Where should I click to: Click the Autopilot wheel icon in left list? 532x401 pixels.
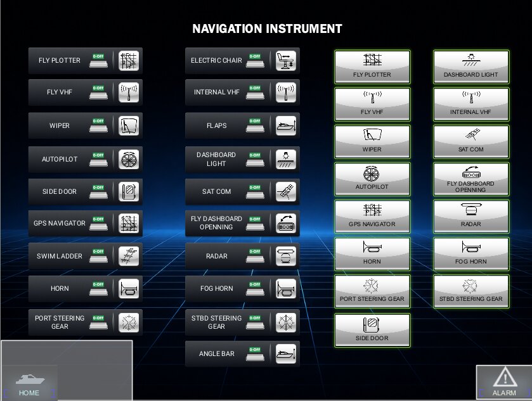[x=129, y=159]
